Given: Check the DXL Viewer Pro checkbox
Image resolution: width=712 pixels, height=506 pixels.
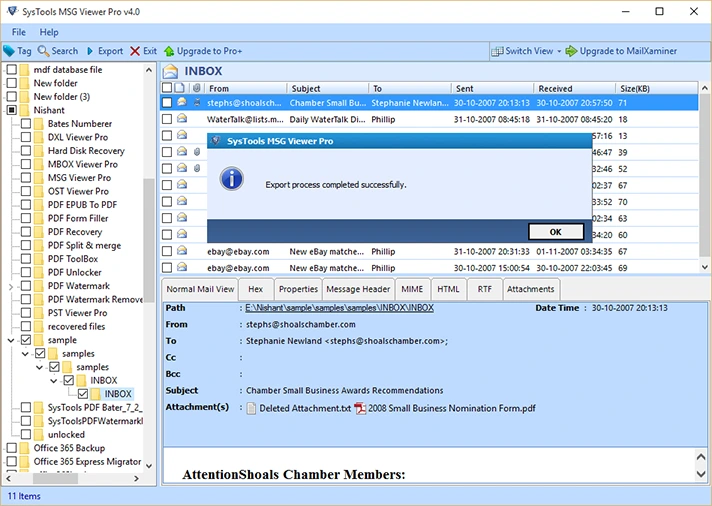Looking at the screenshot, I should point(26,137).
